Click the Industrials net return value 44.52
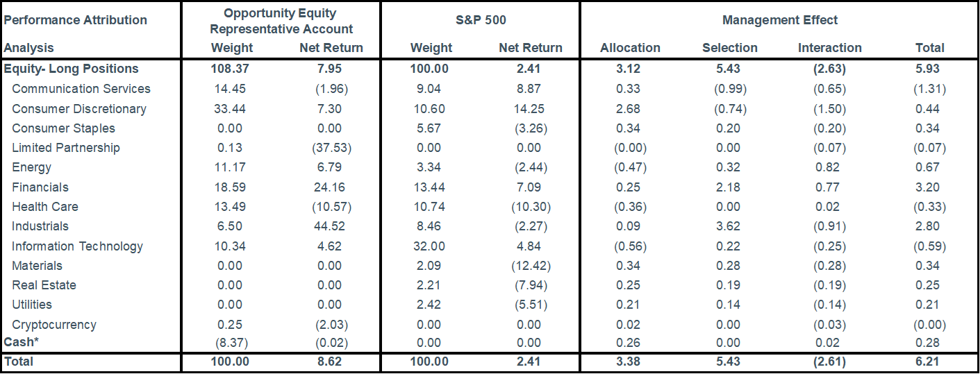Screen dimensions: 980x374 click(331, 226)
